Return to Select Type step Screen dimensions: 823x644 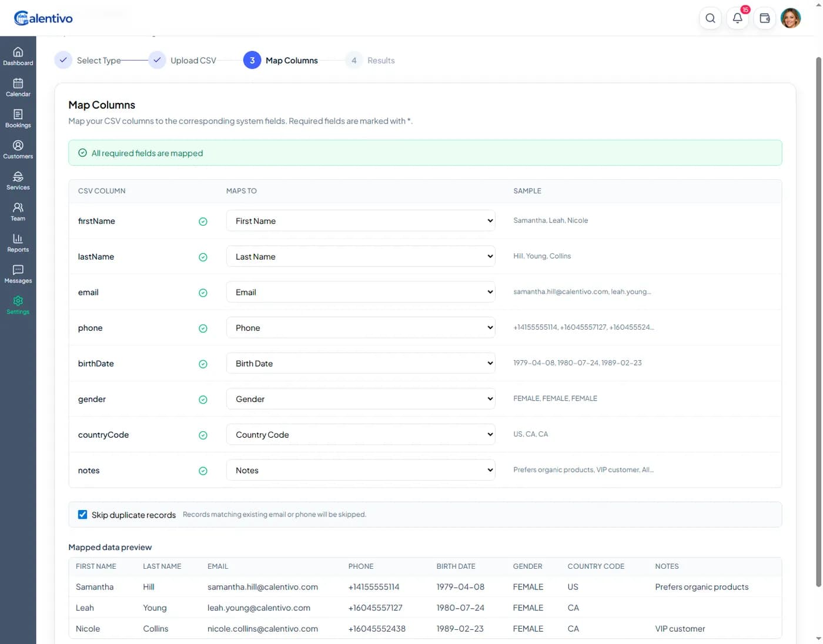click(x=88, y=61)
